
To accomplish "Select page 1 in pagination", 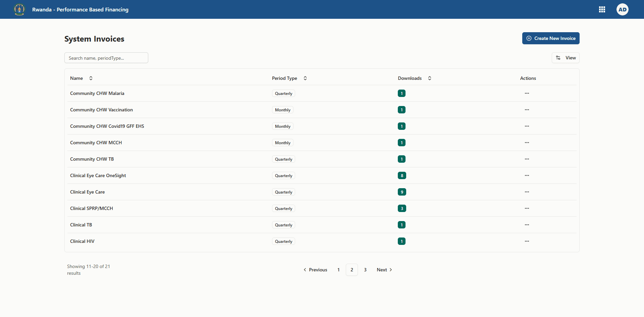I will pyautogui.click(x=338, y=269).
